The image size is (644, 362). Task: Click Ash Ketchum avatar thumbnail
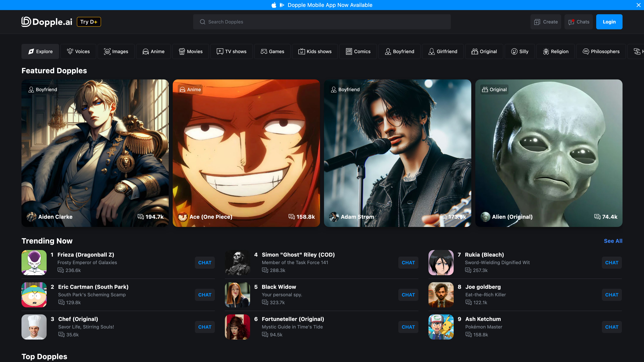click(x=441, y=327)
